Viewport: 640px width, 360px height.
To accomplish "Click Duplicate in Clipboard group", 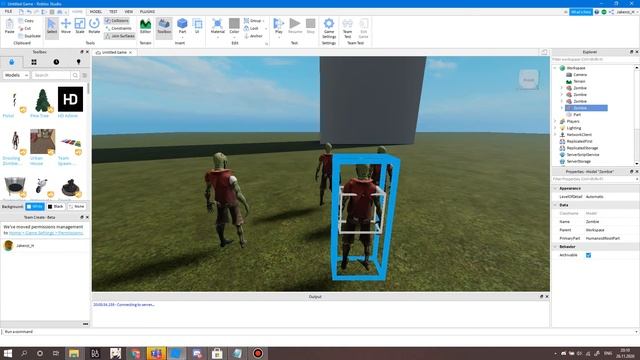I will tap(29, 36).
